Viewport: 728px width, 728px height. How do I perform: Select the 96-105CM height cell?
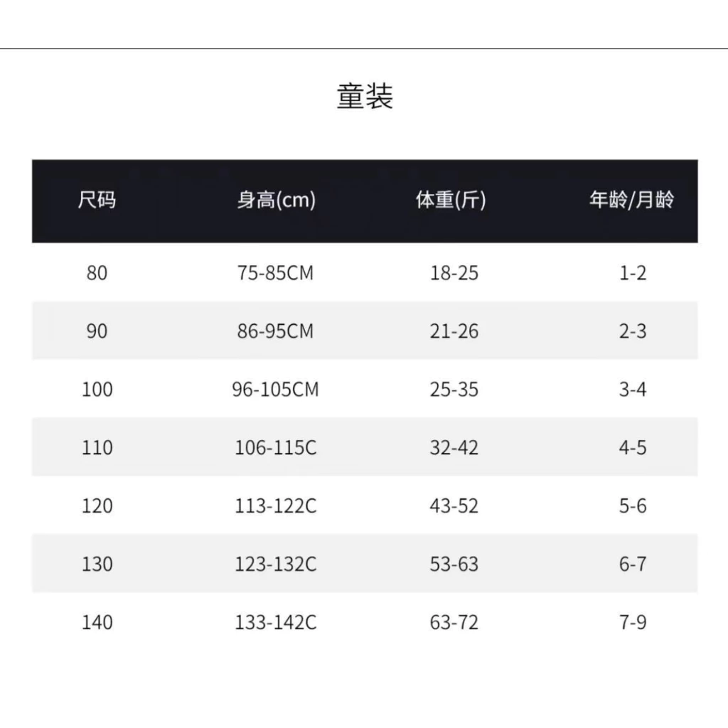tap(275, 389)
